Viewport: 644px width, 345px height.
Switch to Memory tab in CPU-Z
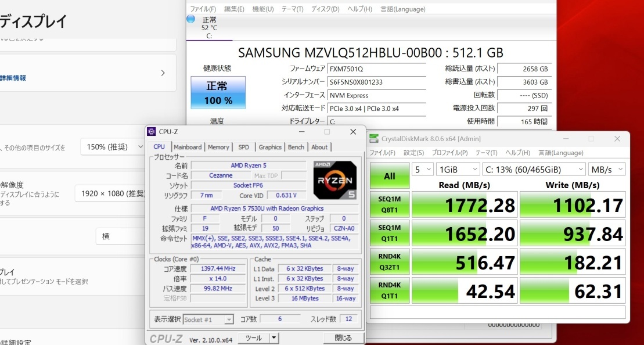tap(218, 147)
